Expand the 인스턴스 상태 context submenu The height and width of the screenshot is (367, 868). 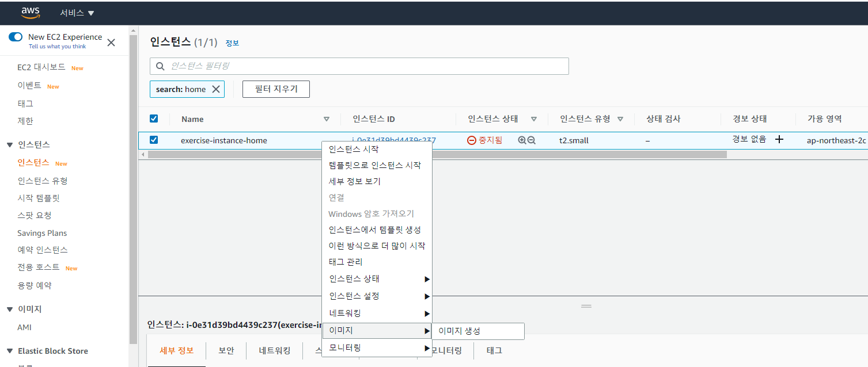click(x=377, y=279)
